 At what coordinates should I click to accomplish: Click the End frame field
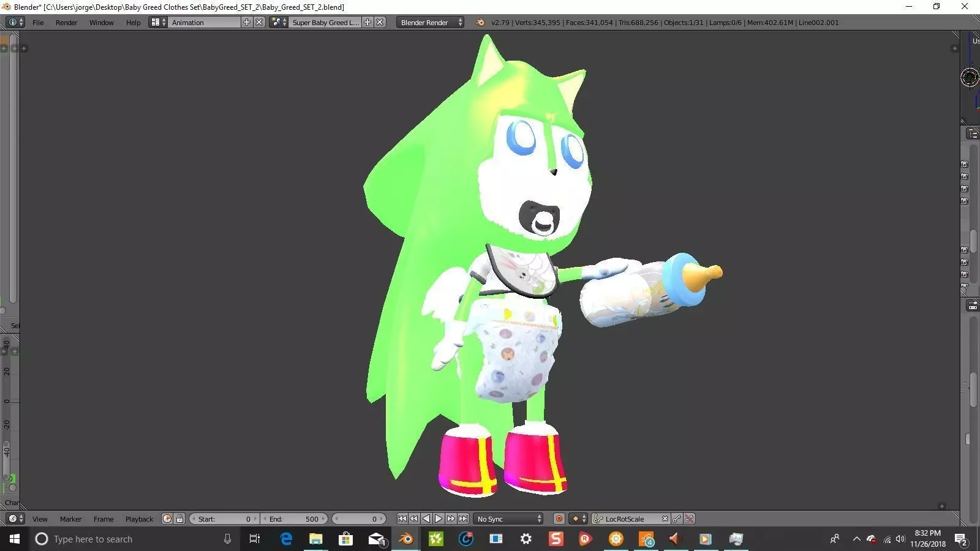pos(294,519)
